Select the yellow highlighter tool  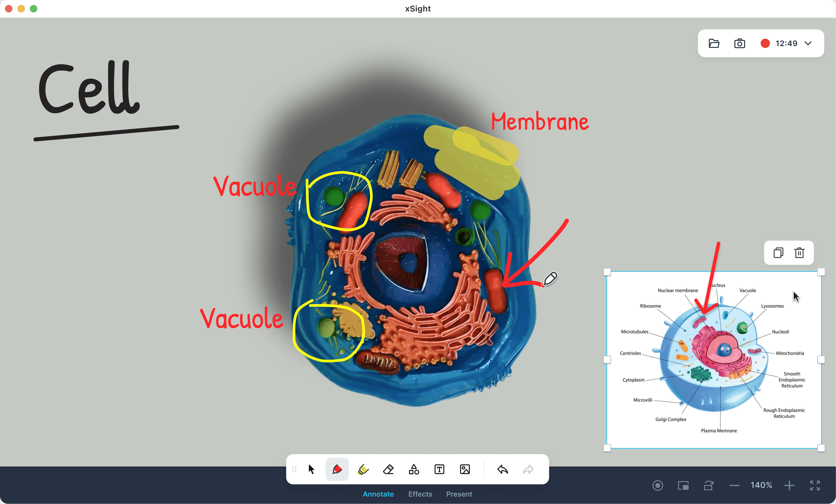point(363,470)
